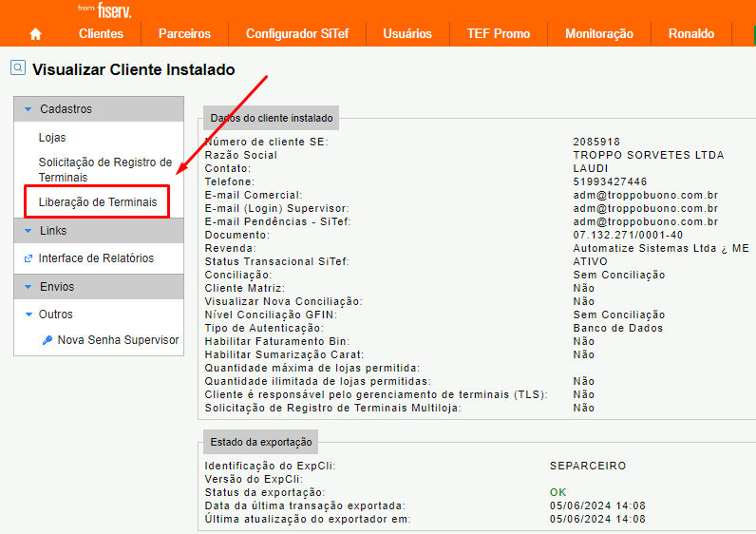Viewport: 756px width, 534px height.
Task: Collapse the Envios section arrow
Action: 28,287
